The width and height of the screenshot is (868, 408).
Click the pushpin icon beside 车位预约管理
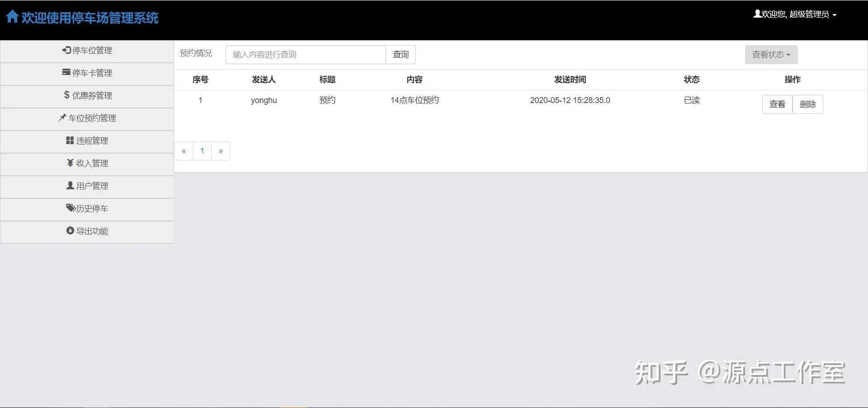(62, 117)
